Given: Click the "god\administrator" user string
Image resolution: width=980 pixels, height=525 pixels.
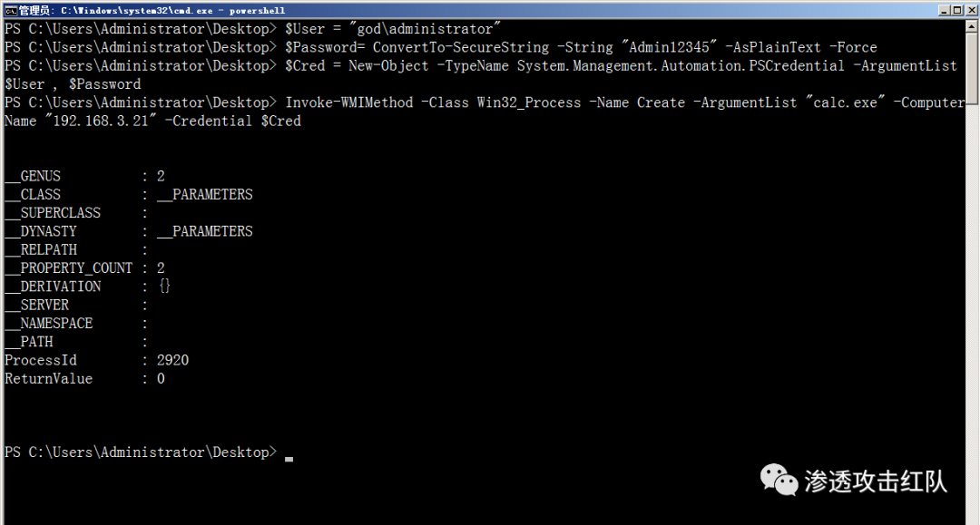Looking at the screenshot, I should click(x=425, y=29).
